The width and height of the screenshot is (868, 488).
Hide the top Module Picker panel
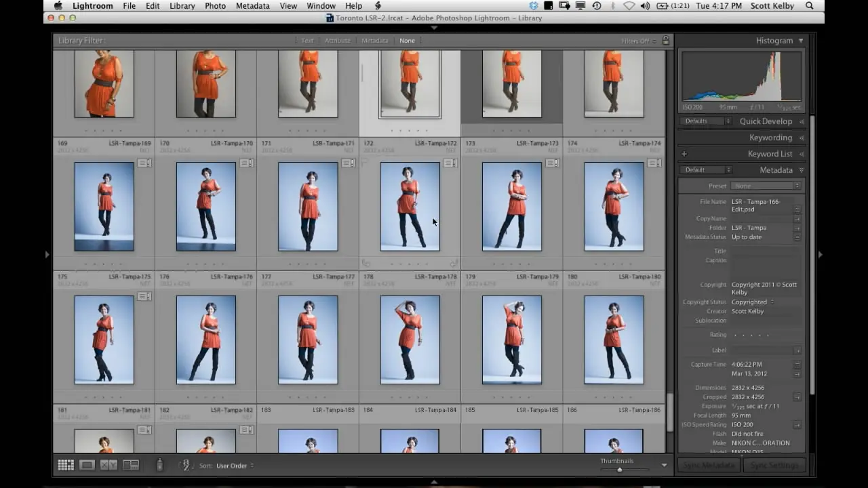tap(434, 28)
